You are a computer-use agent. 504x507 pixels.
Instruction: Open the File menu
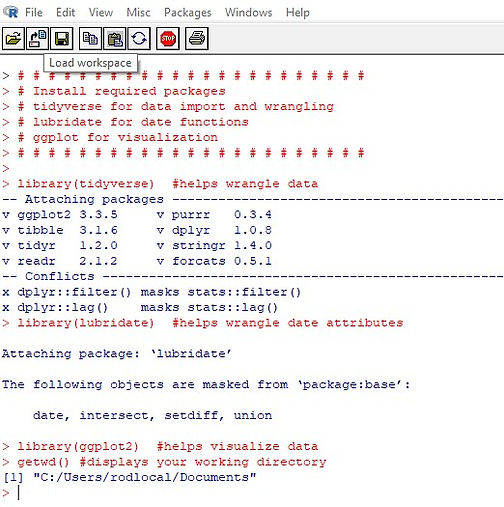[34, 13]
